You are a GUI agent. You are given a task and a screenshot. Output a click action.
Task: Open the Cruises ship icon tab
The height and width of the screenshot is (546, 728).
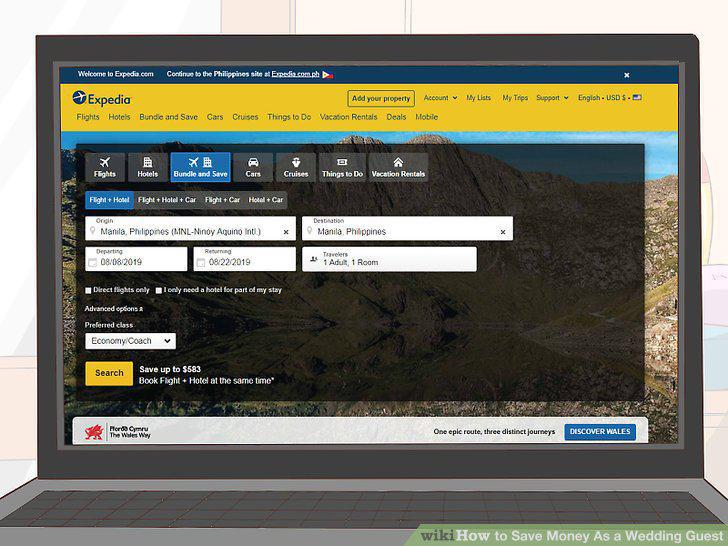pos(296,167)
